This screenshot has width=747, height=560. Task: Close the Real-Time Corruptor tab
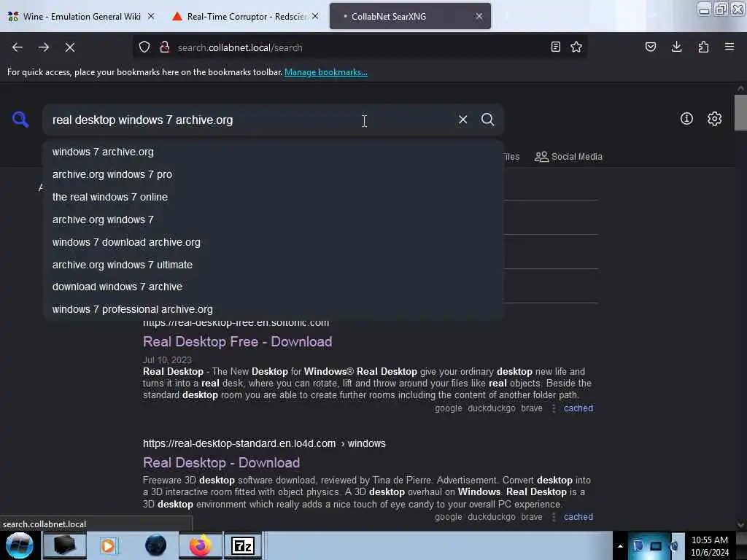315,16
